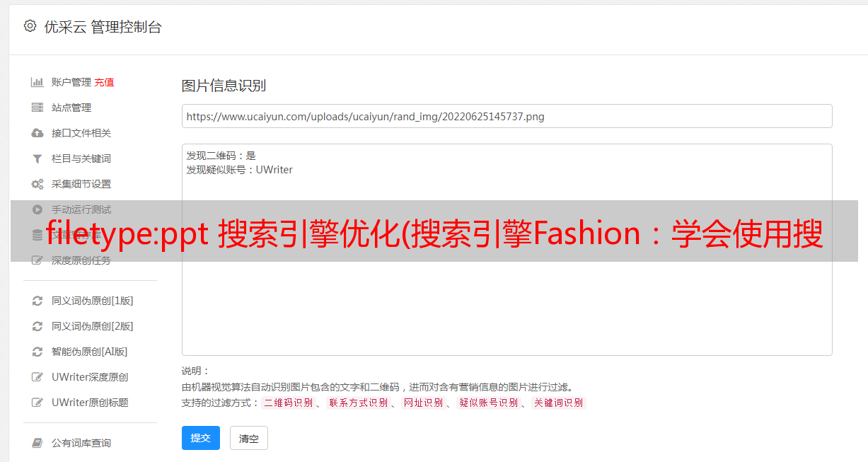Click the 联系方式识别 tag
Screen dimensions: 868x462
[358, 403]
